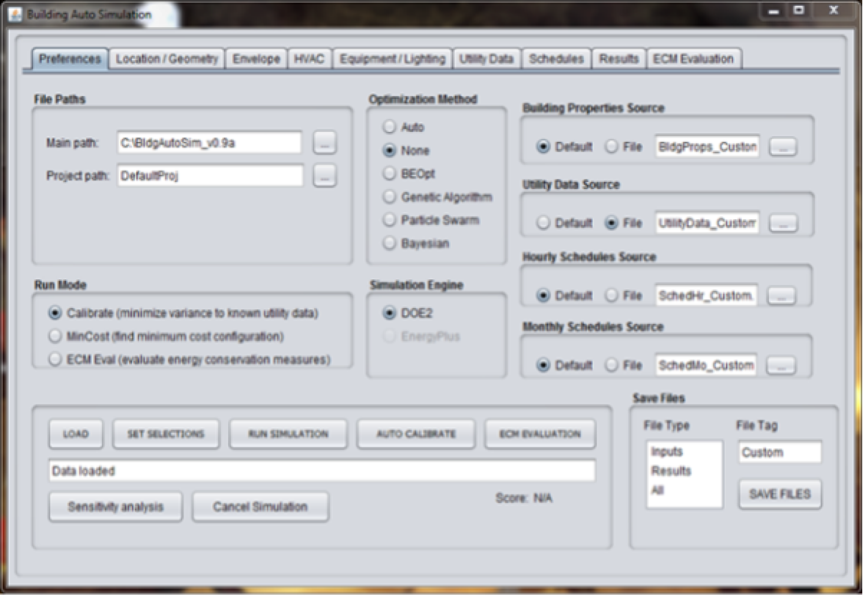Click the Cancel Simulation button
Screen dimensions: 868x599
click(261, 507)
